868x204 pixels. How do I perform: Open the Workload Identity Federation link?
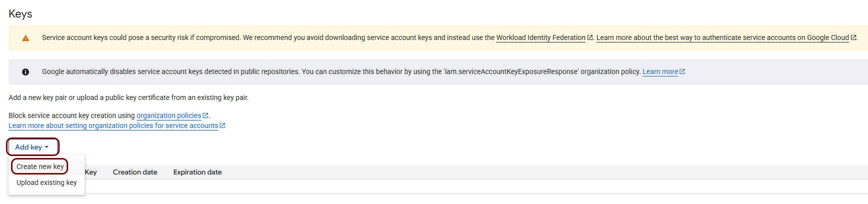pos(541,37)
